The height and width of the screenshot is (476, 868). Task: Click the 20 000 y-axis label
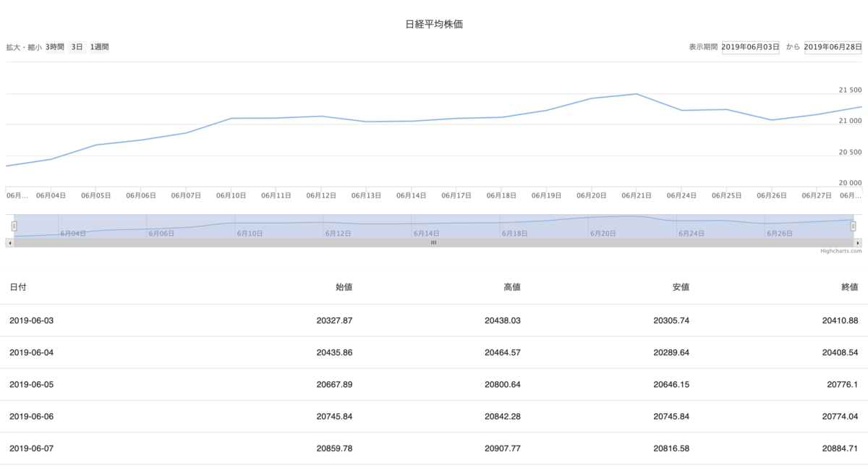tap(850, 183)
